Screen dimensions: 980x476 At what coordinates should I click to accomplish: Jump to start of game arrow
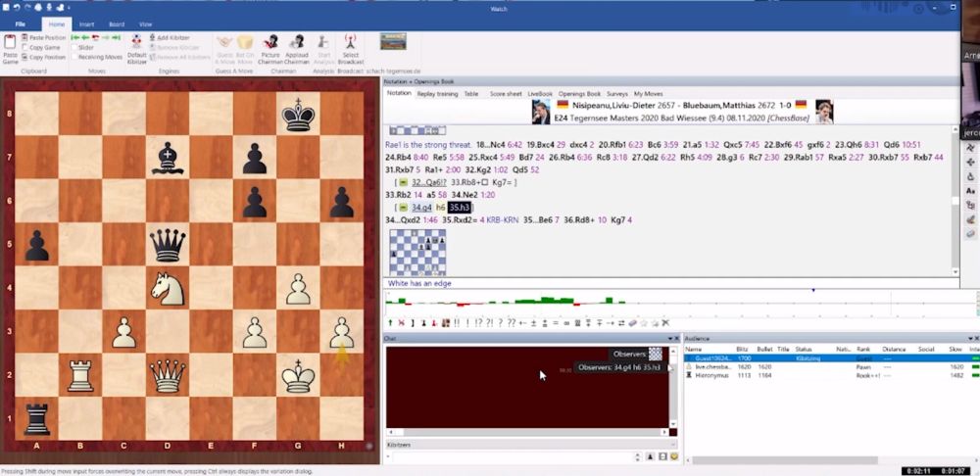(x=73, y=37)
